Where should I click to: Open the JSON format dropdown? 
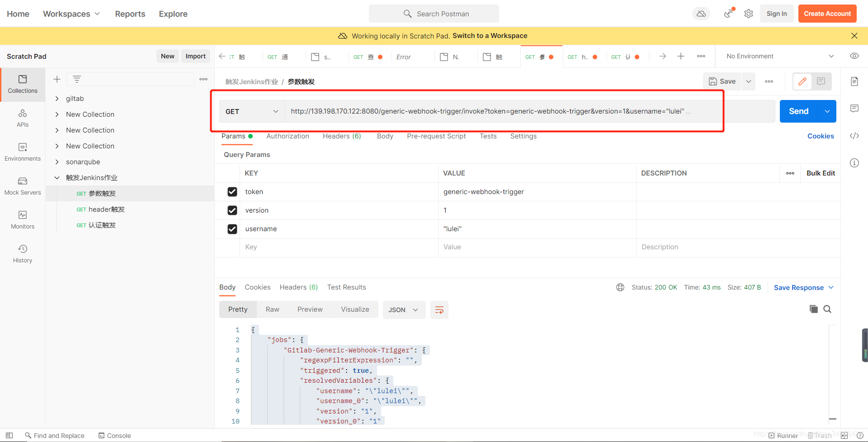point(404,310)
